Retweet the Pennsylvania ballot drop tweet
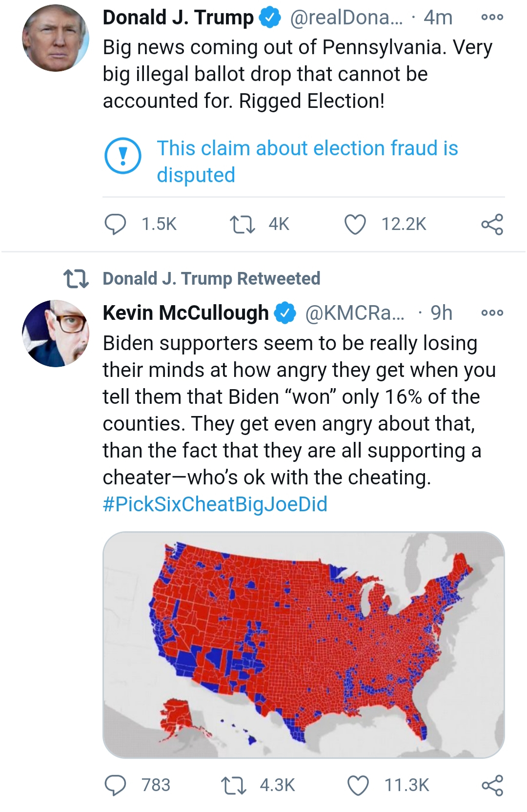Image resolution: width=527 pixels, height=812 pixels. (242, 224)
